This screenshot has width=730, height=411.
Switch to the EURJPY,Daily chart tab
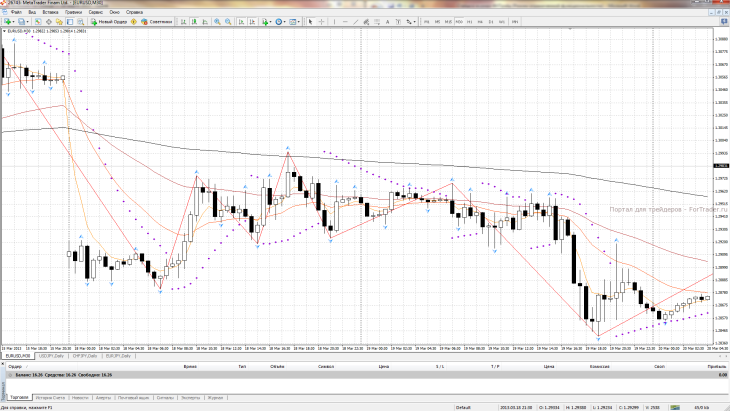pos(118,356)
